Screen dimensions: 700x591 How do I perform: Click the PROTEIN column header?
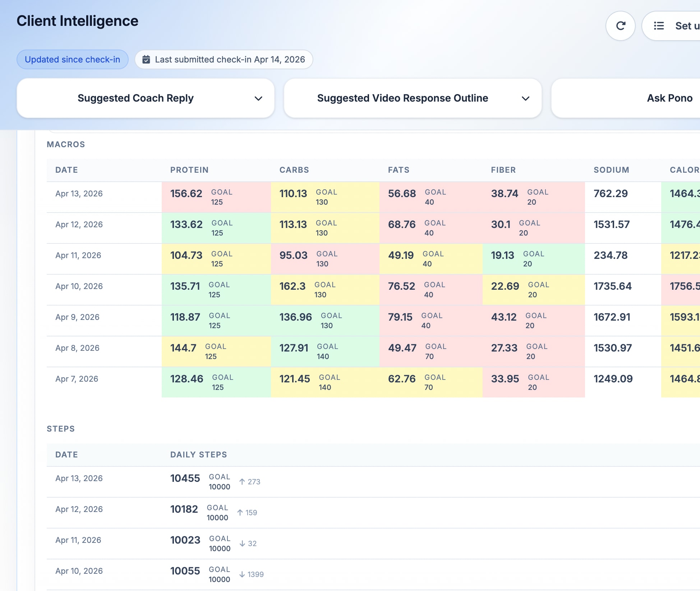point(189,170)
